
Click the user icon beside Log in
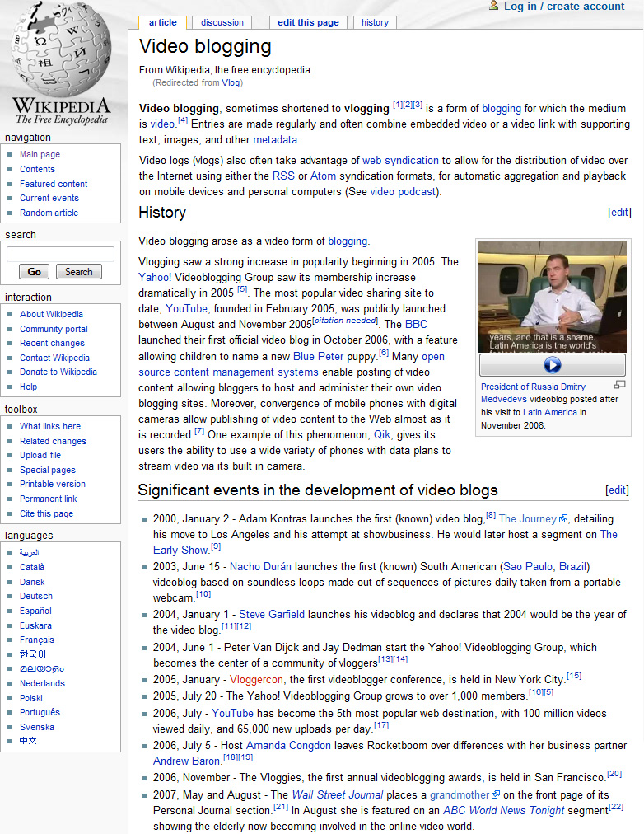pyautogui.click(x=493, y=6)
